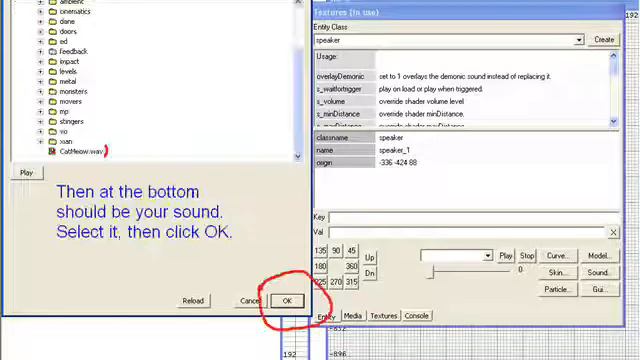Screen dimensions: 640x360
Task: Play the selected sound in browser
Action: [x=27, y=173]
